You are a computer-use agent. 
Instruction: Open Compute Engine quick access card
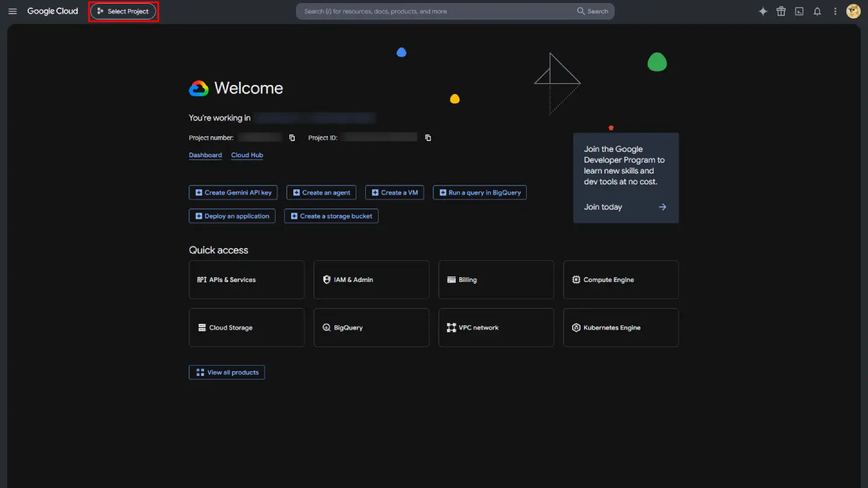[x=621, y=280]
